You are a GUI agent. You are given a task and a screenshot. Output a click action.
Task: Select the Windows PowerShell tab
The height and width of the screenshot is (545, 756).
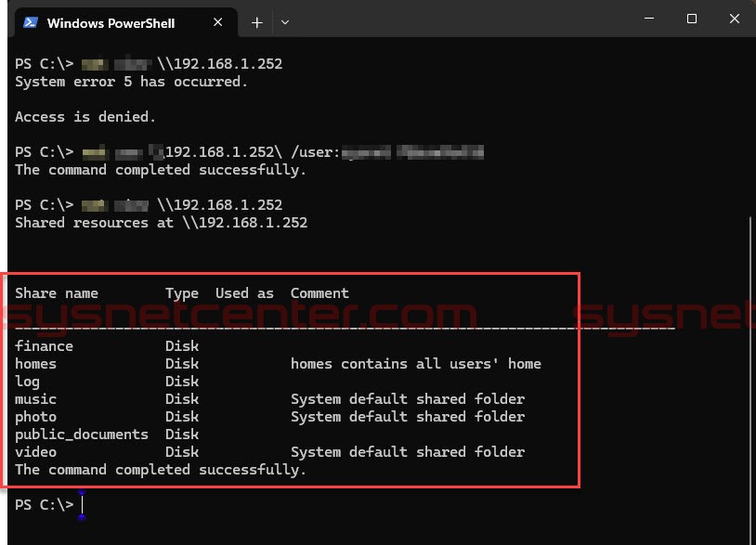tap(125, 22)
